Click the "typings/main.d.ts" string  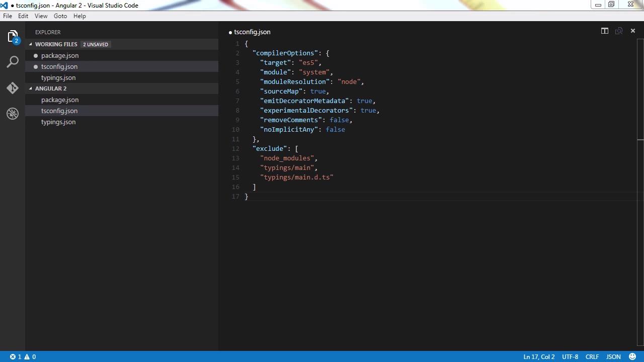coord(296,177)
